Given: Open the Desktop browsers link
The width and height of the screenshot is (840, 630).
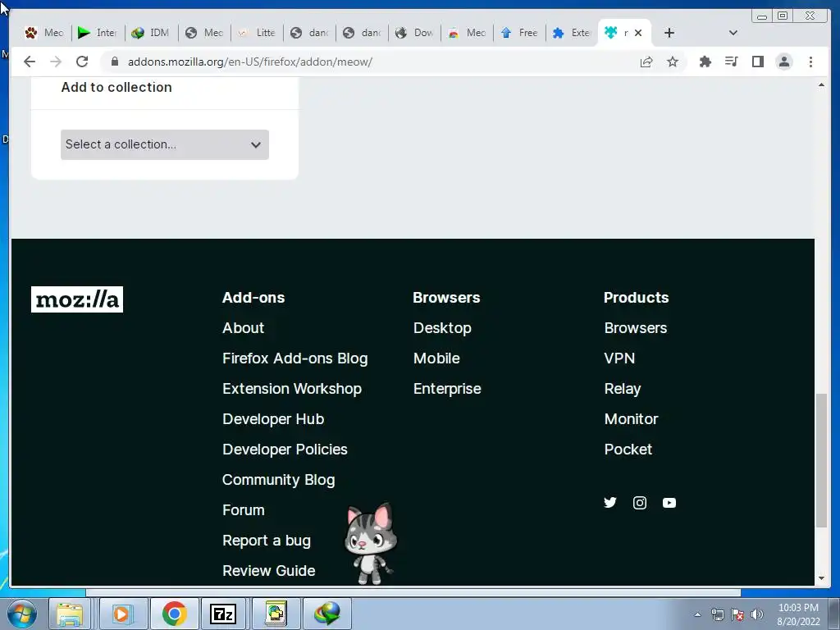Looking at the screenshot, I should 442,328.
